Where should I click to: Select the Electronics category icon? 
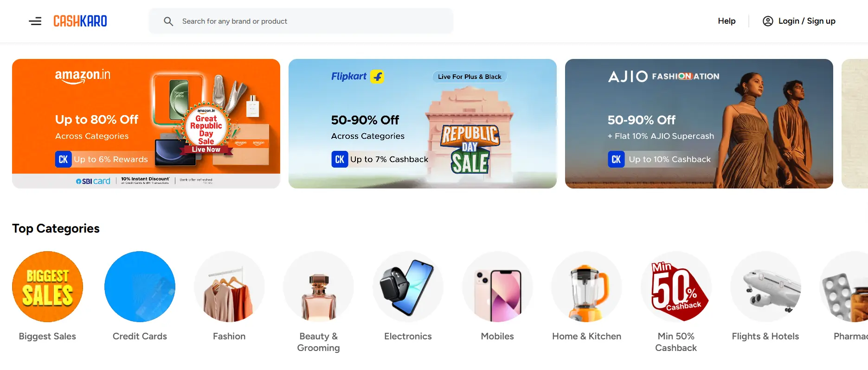(x=407, y=286)
